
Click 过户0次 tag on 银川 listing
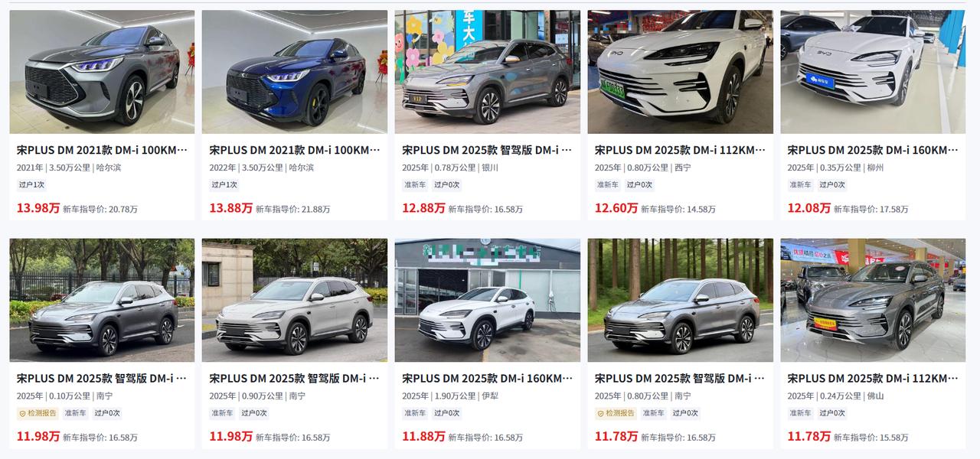point(446,184)
